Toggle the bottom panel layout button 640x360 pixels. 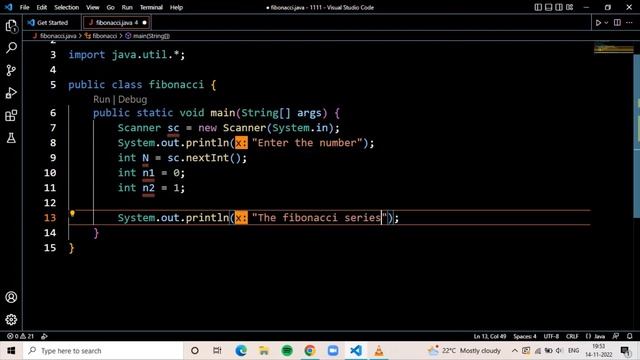pyautogui.click(x=549, y=7)
